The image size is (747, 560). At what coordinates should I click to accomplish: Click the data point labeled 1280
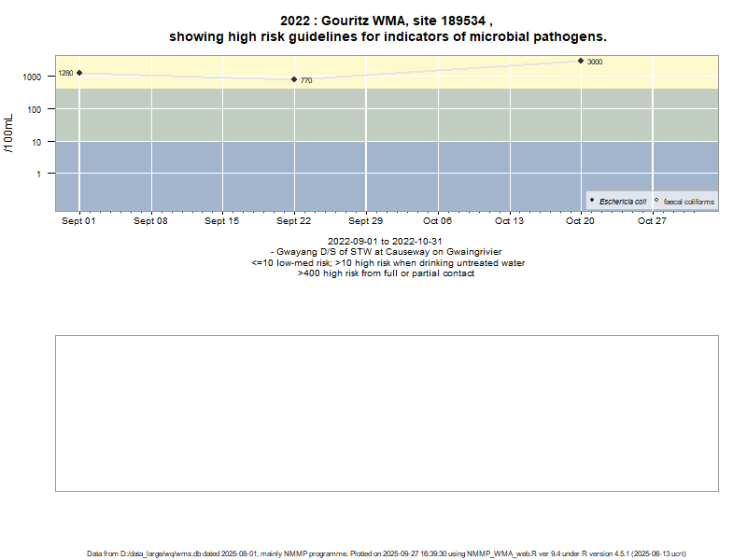pyautogui.click(x=79, y=73)
